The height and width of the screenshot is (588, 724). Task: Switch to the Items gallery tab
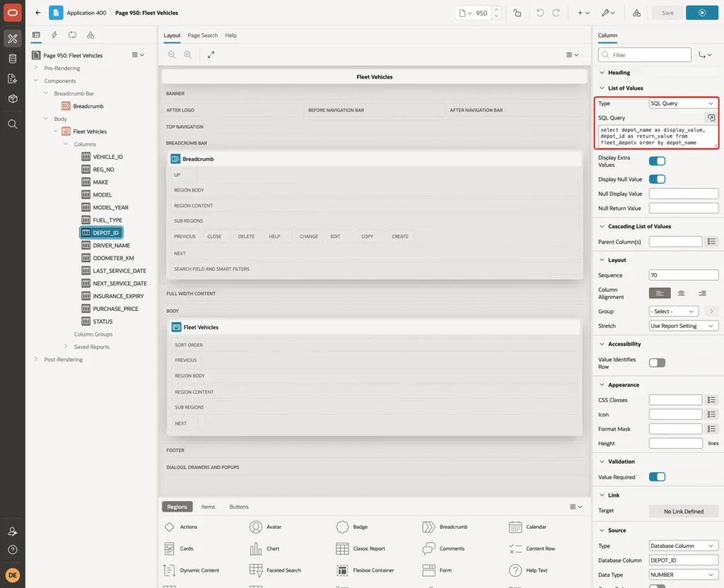click(x=209, y=507)
